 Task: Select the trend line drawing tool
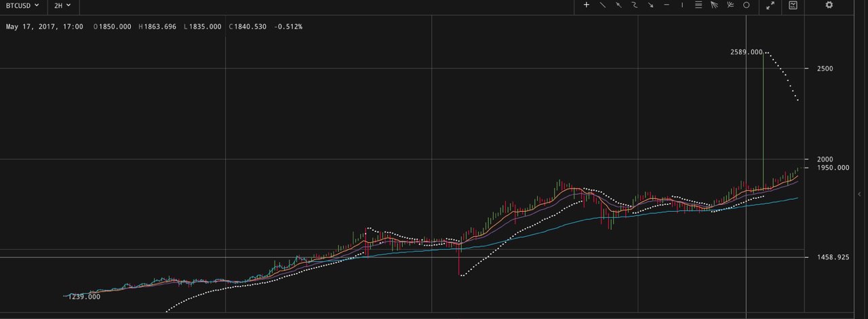tap(602, 5)
